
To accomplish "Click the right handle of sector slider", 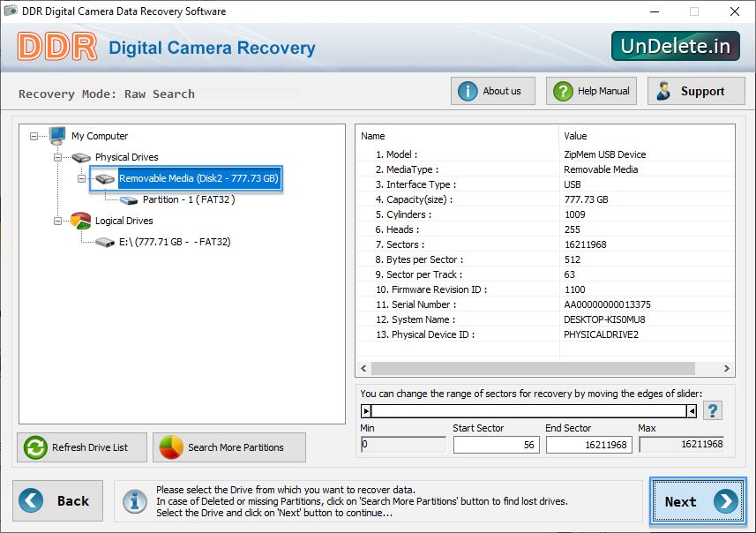I will (692, 411).
